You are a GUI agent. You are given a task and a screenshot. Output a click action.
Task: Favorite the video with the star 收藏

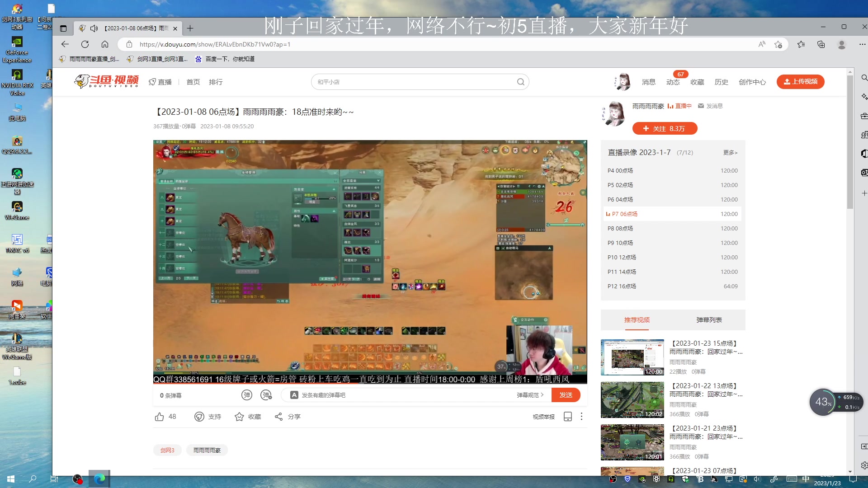[248, 417]
